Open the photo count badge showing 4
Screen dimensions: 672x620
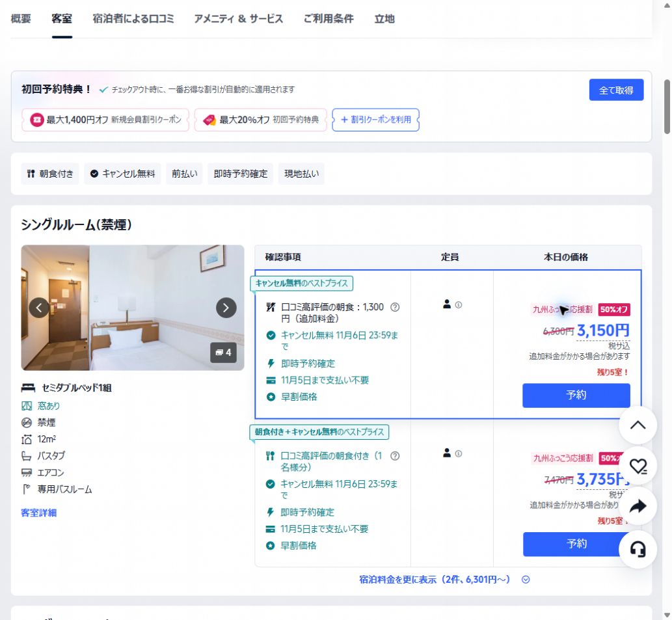click(x=223, y=353)
